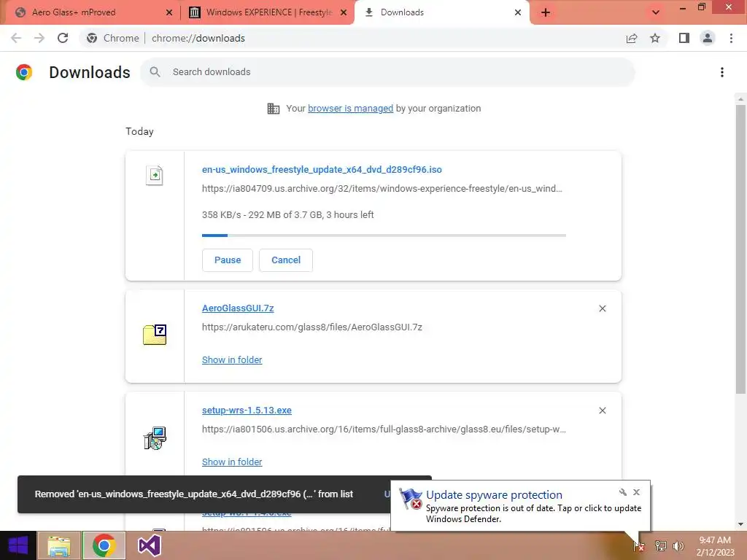Click the setup-wrs archive.org source URL
Image resolution: width=747 pixels, height=560 pixels.
384,429
